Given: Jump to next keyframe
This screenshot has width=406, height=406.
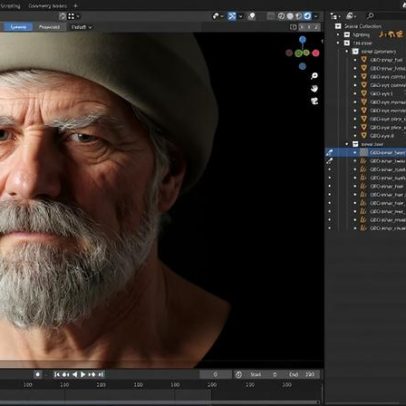Looking at the screenshot, I should tap(92, 375).
